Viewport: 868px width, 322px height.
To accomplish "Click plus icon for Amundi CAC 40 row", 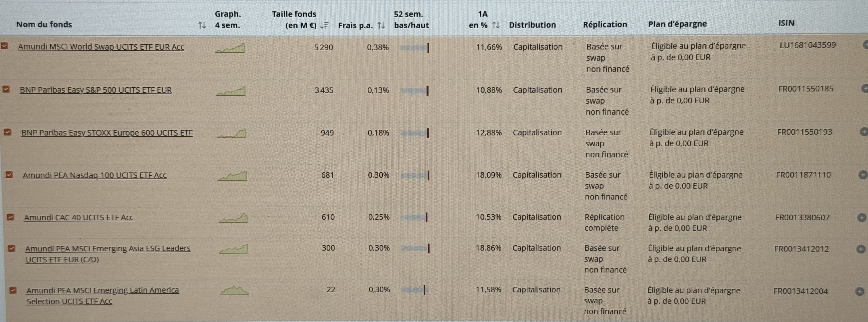I will [861, 218].
